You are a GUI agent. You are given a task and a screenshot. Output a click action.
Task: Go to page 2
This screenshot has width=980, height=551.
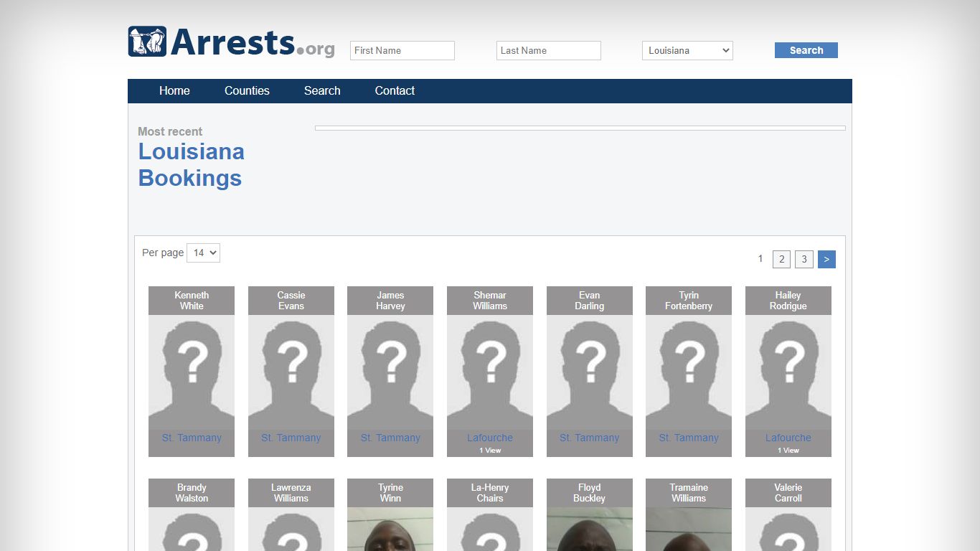[x=782, y=260]
